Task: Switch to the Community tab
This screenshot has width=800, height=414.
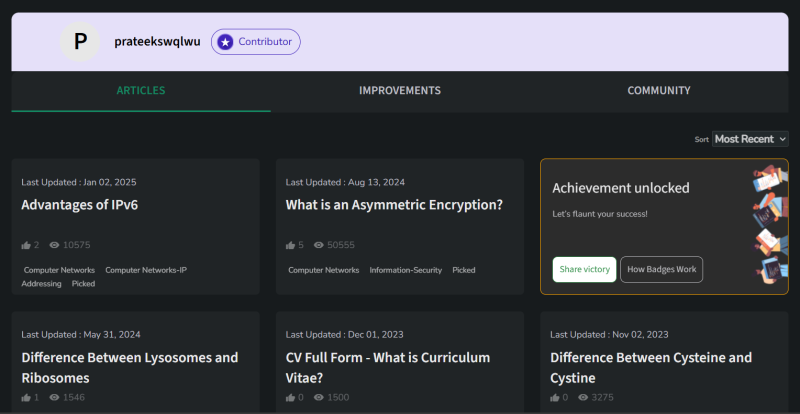Action: (659, 91)
